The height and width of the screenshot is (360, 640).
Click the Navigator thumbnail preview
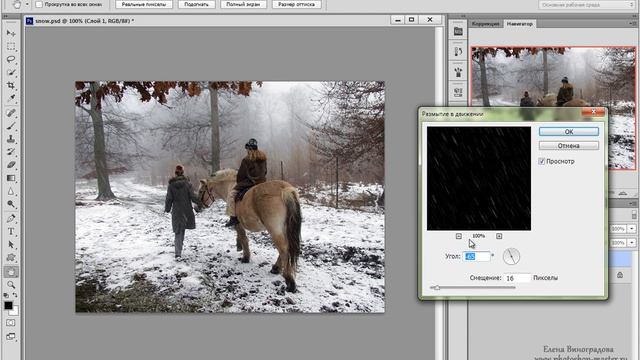(553, 108)
